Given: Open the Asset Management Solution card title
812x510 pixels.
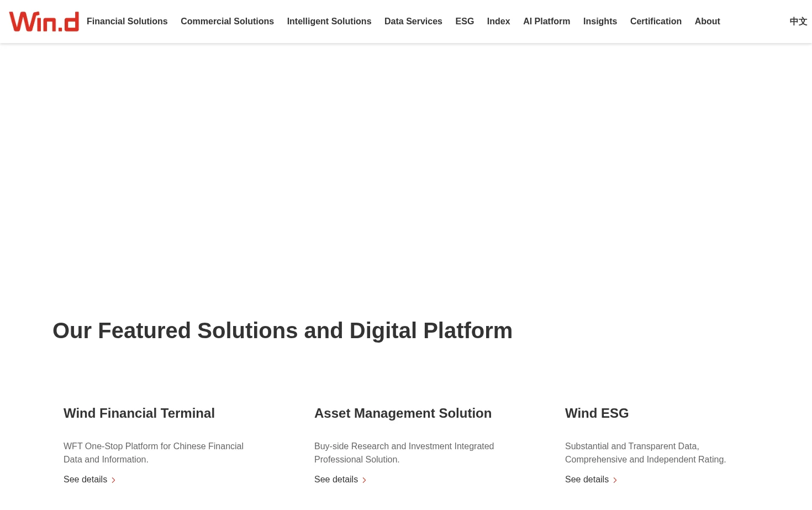Looking at the screenshot, I should (403, 413).
